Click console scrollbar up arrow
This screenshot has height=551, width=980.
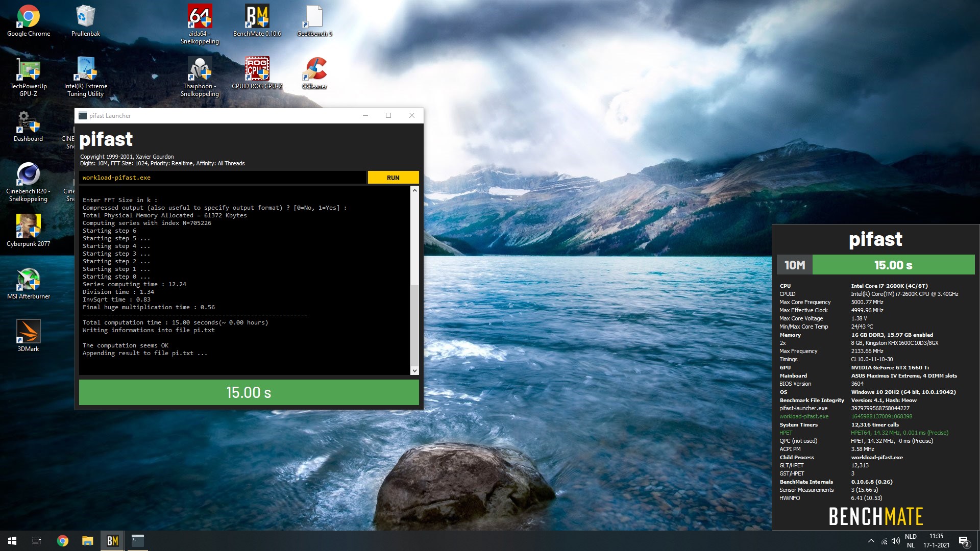414,190
